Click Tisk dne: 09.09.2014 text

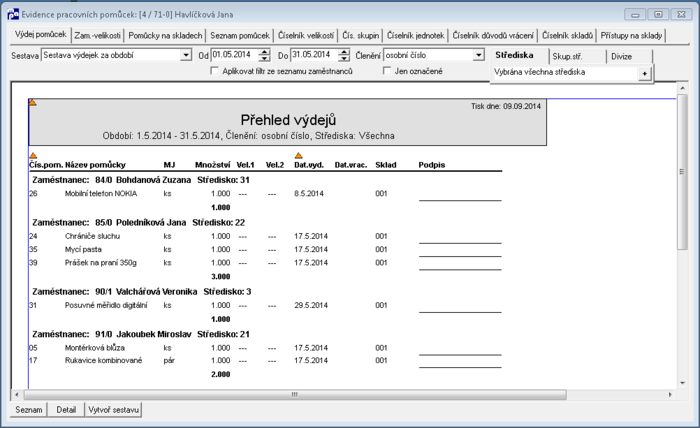coord(506,106)
